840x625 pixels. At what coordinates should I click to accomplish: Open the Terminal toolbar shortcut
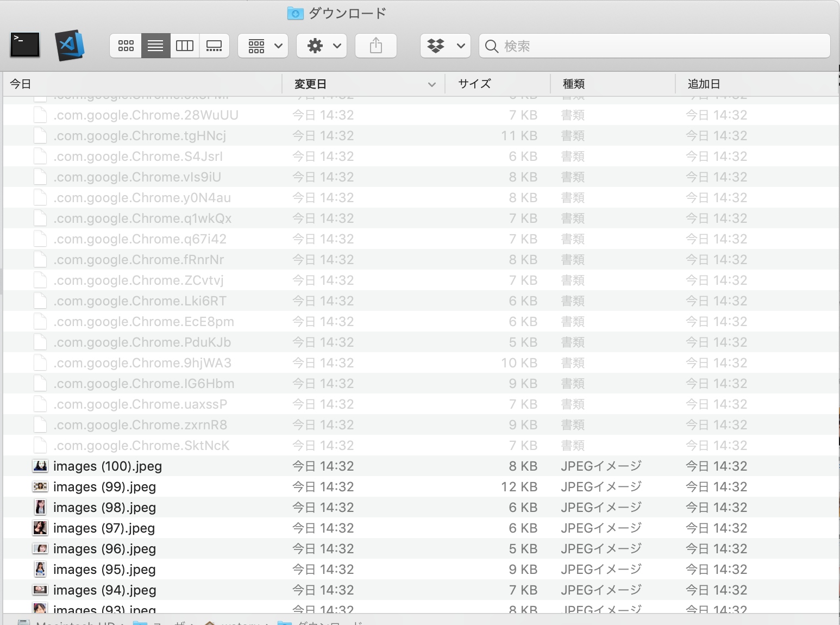(x=25, y=45)
